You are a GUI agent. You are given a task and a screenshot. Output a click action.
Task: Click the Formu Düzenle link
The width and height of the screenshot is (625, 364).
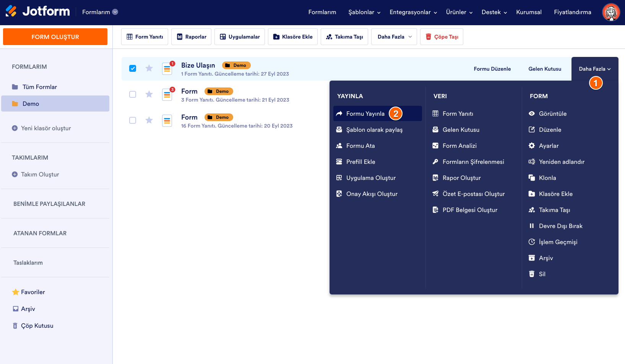pos(492,69)
